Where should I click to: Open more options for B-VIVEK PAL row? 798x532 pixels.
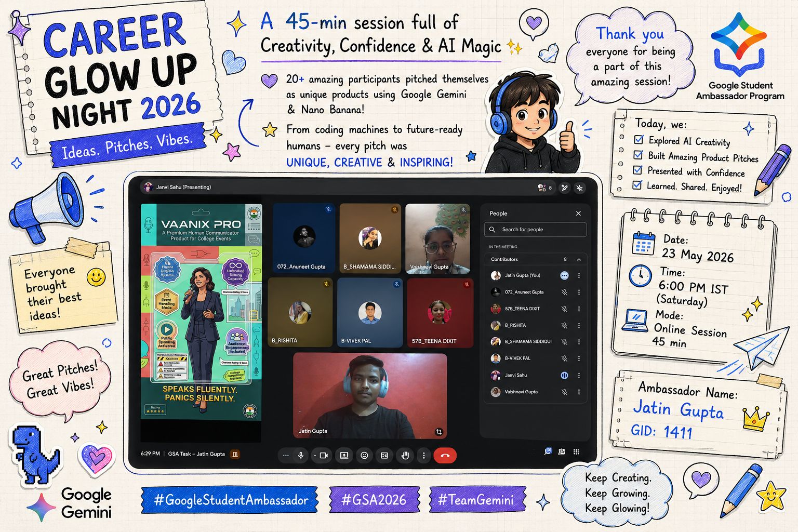[x=579, y=358]
